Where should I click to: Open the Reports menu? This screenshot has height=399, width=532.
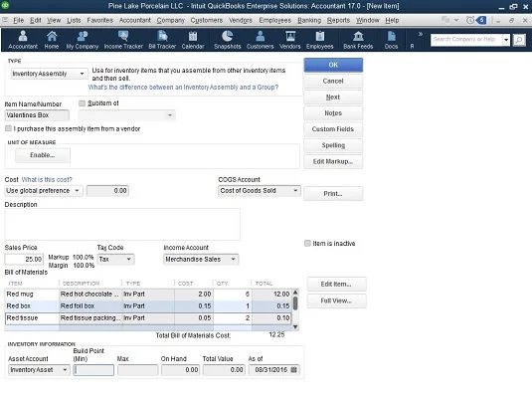pos(338,20)
